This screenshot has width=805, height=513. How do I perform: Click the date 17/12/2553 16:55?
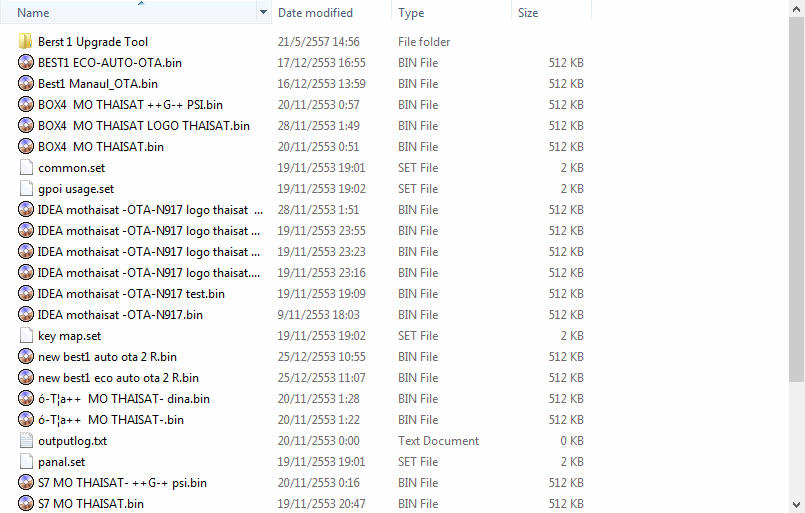coord(321,63)
